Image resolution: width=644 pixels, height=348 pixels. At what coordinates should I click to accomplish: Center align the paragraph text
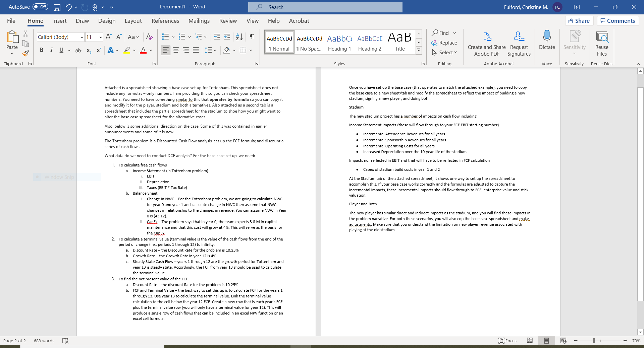pyautogui.click(x=176, y=50)
